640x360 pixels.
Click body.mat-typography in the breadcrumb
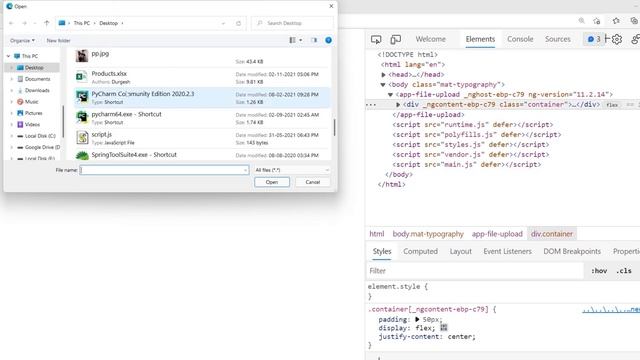[x=428, y=234]
